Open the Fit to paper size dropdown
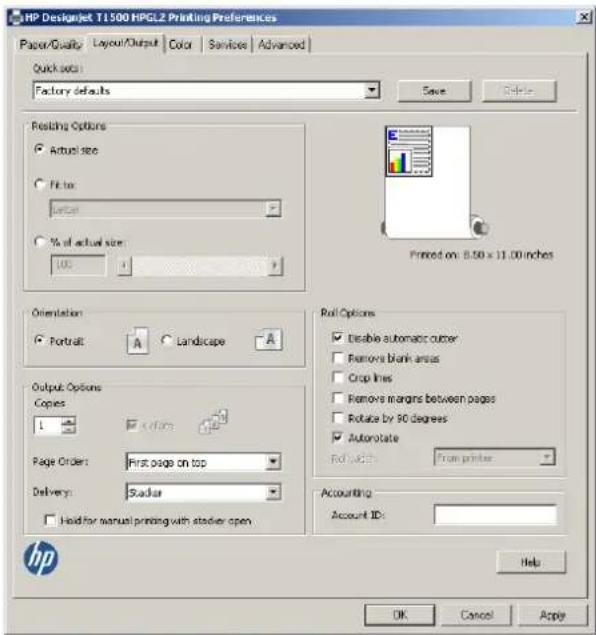596x635 pixels. point(273,209)
